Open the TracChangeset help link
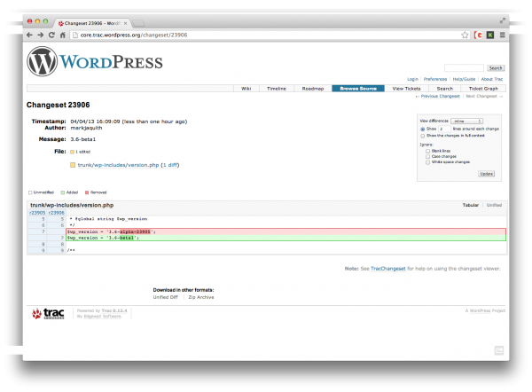The height and width of the screenshot is (392, 532). click(388, 269)
